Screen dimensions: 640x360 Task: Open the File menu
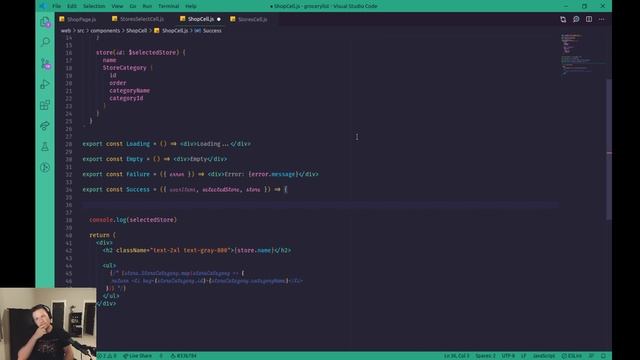57,6
